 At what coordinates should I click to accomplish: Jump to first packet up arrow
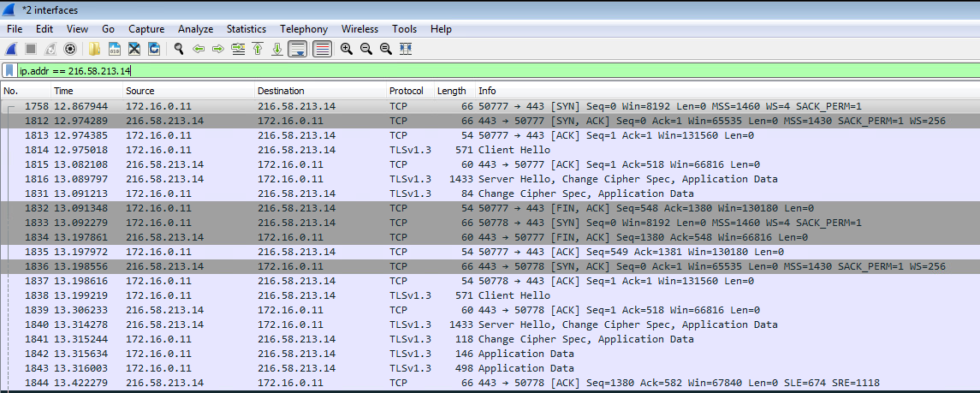pos(258,49)
